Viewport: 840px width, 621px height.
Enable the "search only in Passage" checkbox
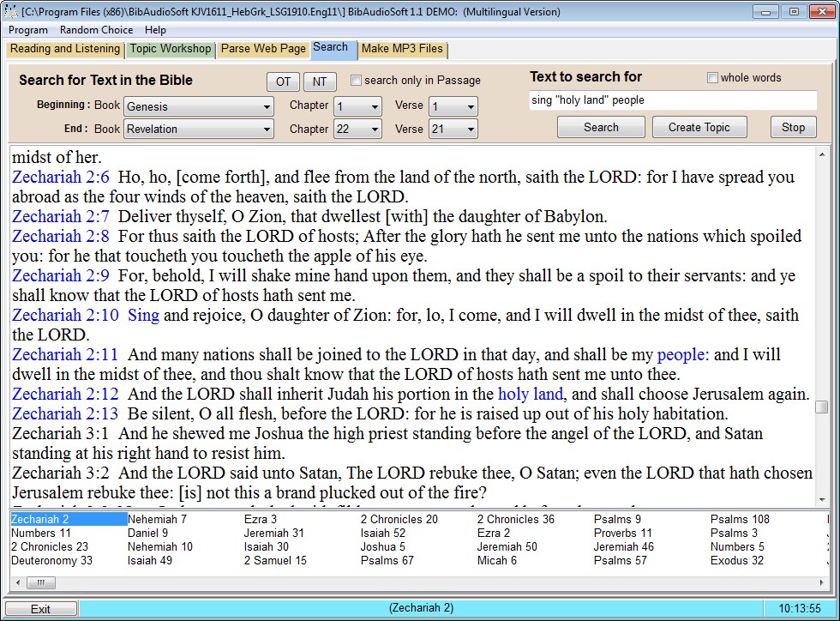[x=356, y=80]
